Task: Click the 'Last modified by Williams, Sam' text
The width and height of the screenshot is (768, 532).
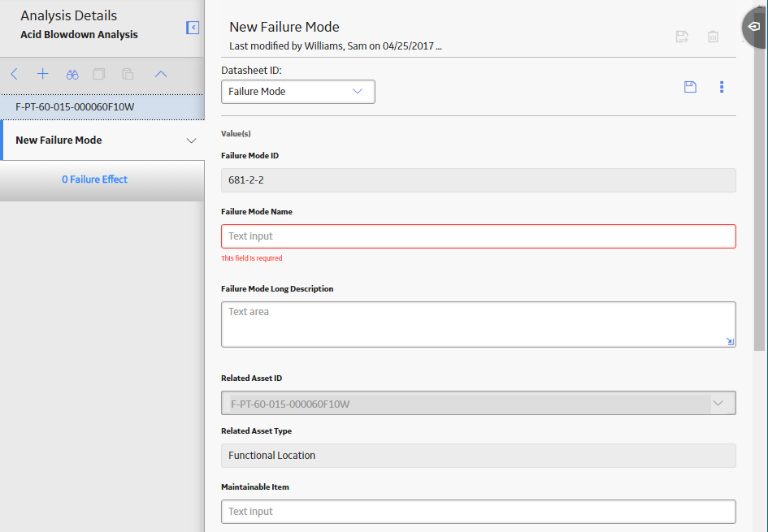Action: click(x=336, y=46)
